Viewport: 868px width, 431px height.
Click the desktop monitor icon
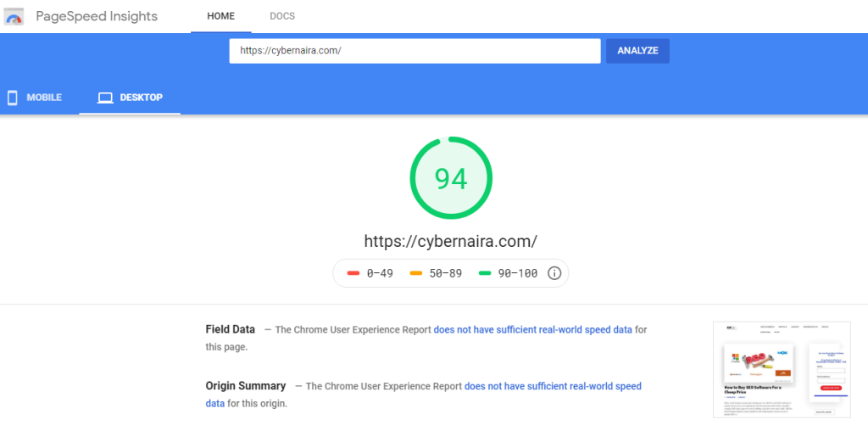pos(105,98)
